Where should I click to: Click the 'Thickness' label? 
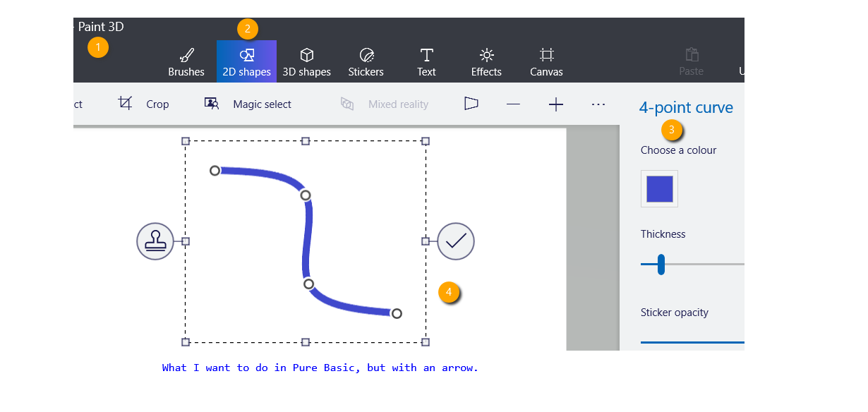[x=663, y=234]
